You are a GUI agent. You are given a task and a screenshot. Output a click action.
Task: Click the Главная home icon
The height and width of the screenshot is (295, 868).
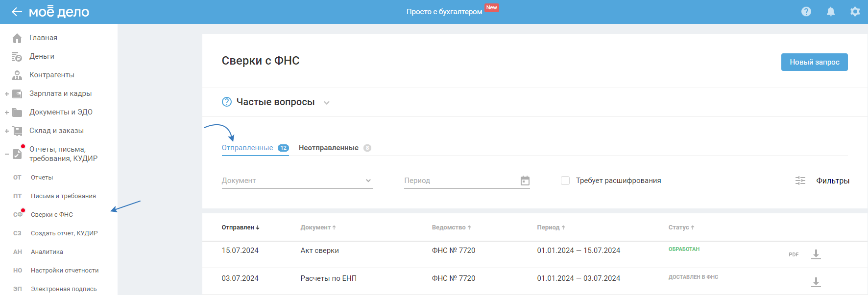(17, 38)
